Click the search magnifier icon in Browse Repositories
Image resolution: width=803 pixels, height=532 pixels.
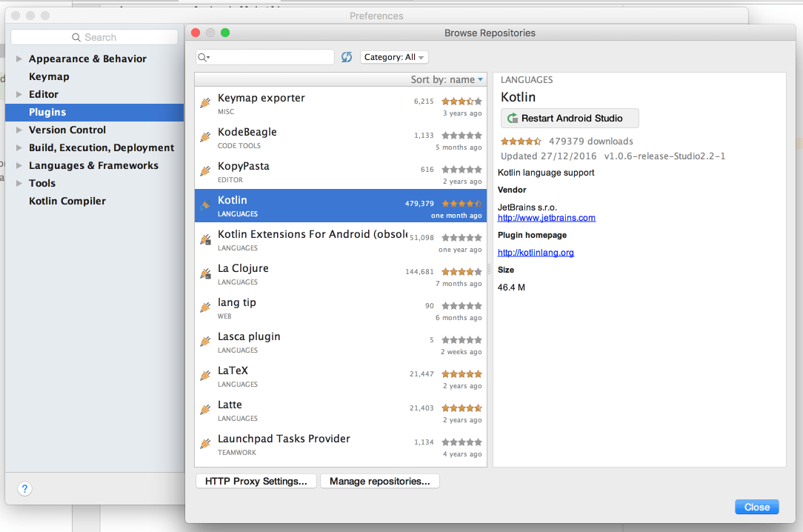203,57
